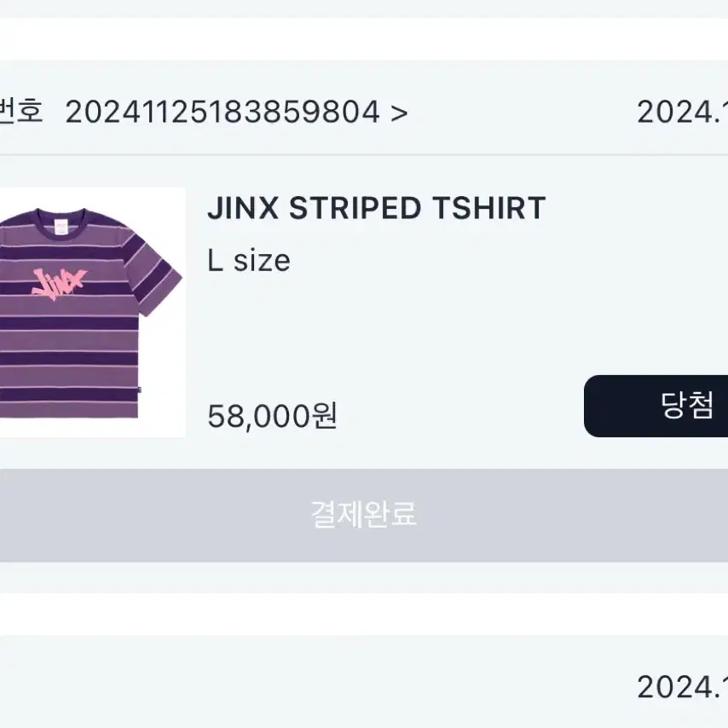The image size is (728, 728).
Task: Click the 번호 label before the order number
Action: (21, 111)
